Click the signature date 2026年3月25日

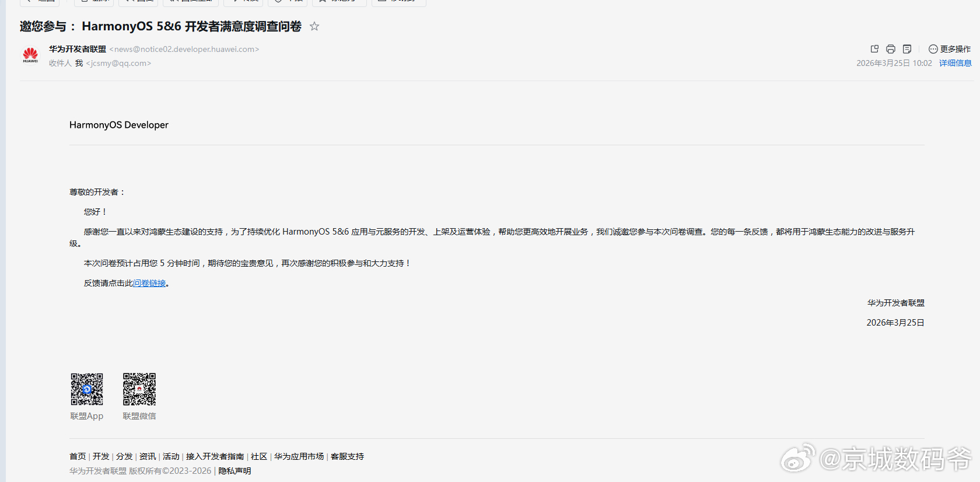895,323
